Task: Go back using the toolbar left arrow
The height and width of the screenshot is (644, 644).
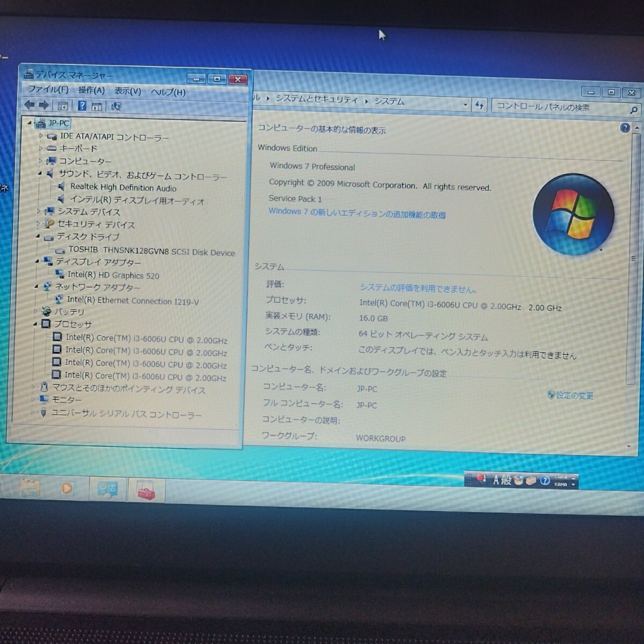Action: pyautogui.click(x=30, y=105)
